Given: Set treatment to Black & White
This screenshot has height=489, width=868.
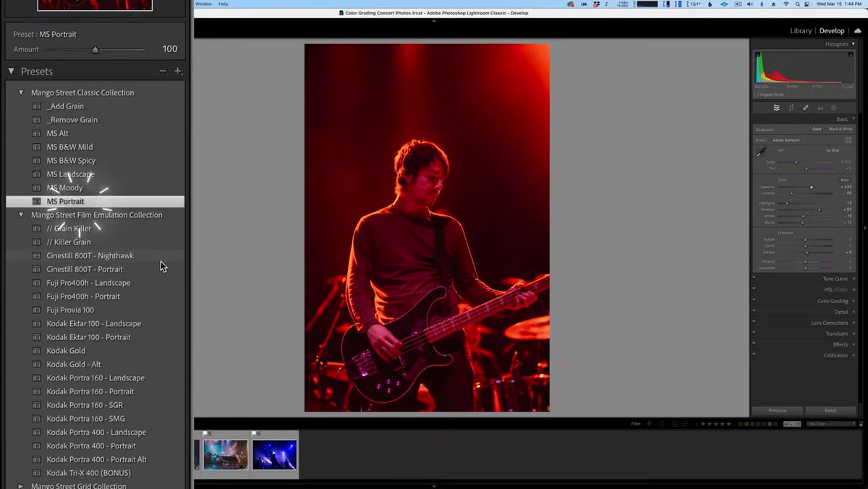Looking at the screenshot, I should 841,129.
